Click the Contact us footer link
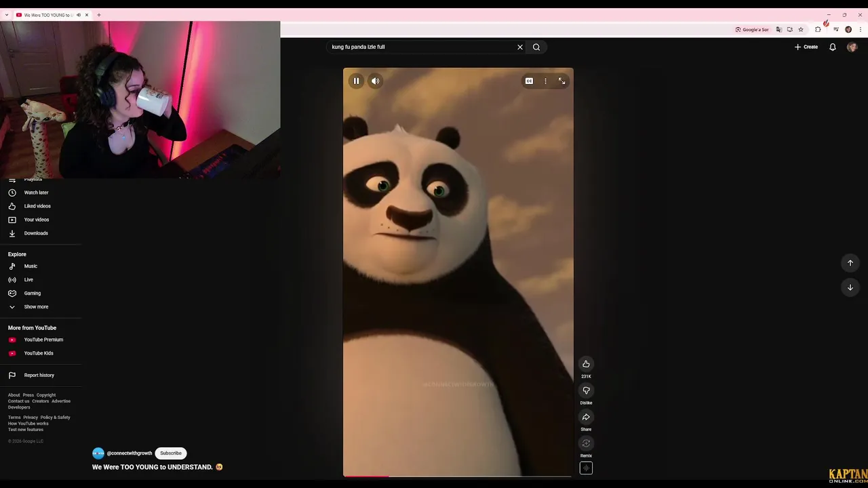The image size is (868, 488). pos(18,401)
